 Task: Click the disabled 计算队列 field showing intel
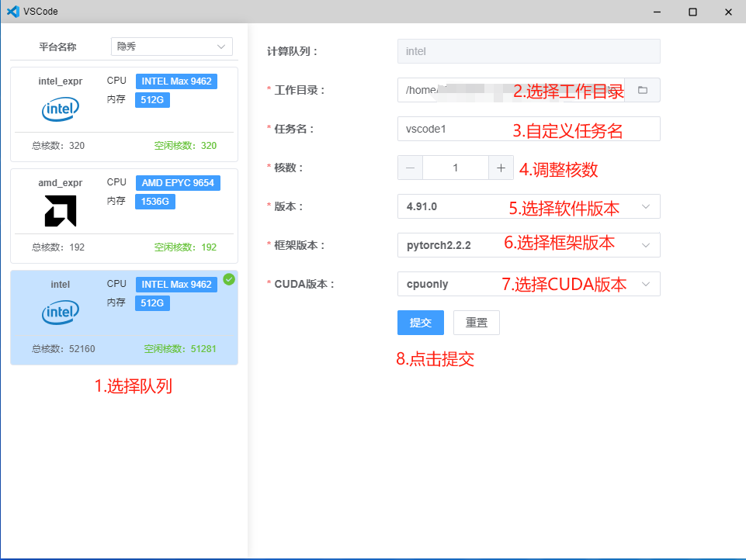click(529, 51)
